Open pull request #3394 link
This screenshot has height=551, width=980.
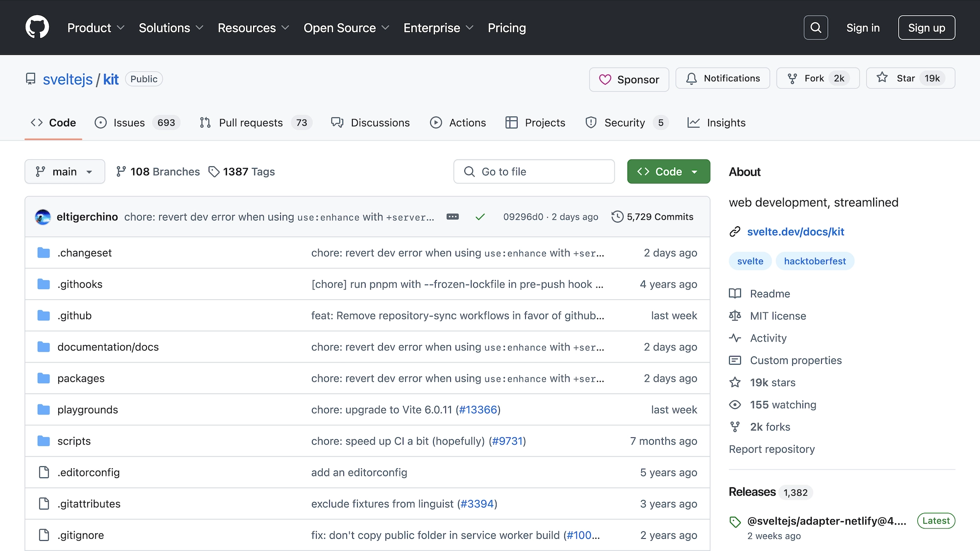pos(477,503)
